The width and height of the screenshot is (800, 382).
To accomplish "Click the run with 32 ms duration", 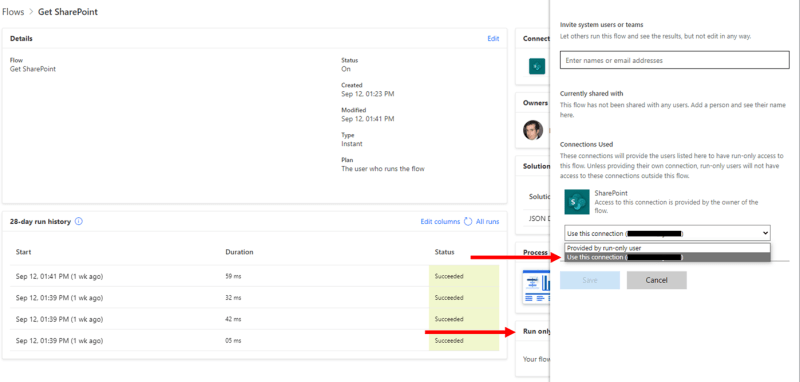I will [234, 298].
